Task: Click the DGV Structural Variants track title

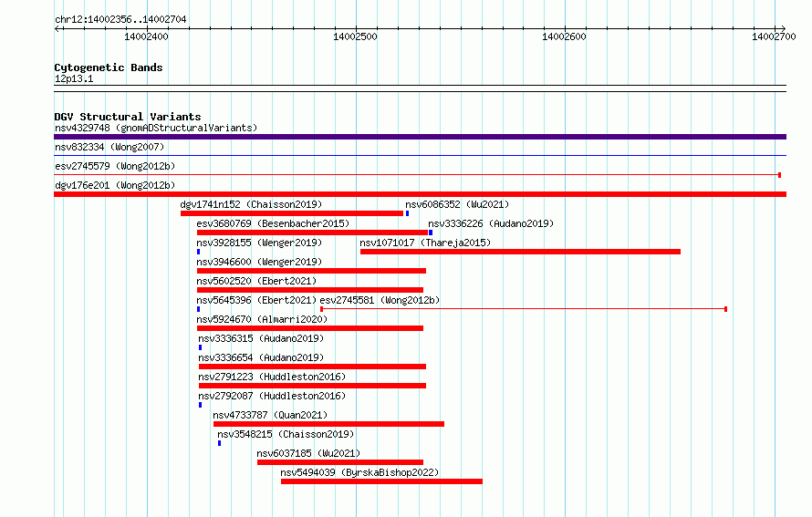Action: pyautogui.click(x=128, y=117)
